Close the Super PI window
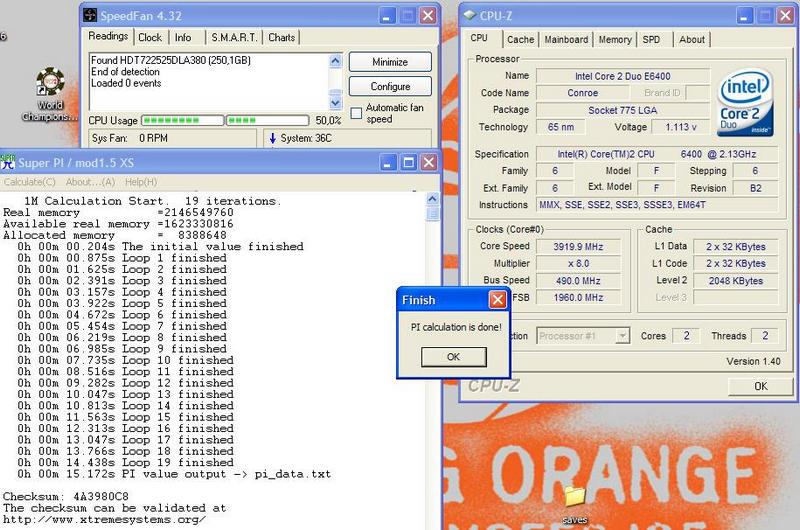Image resolution: width=800 pixels, height=530 pixels. 429,162
